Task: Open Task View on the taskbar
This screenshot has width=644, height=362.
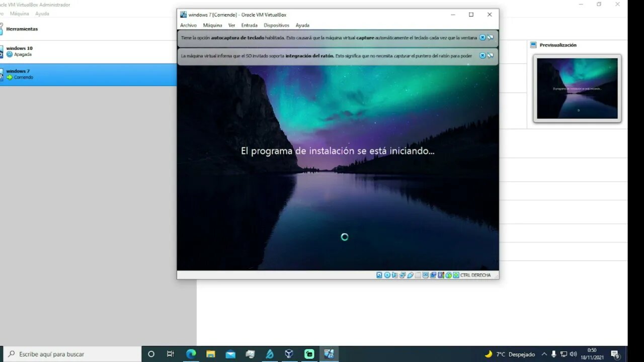Action: [x=171, y=354]
